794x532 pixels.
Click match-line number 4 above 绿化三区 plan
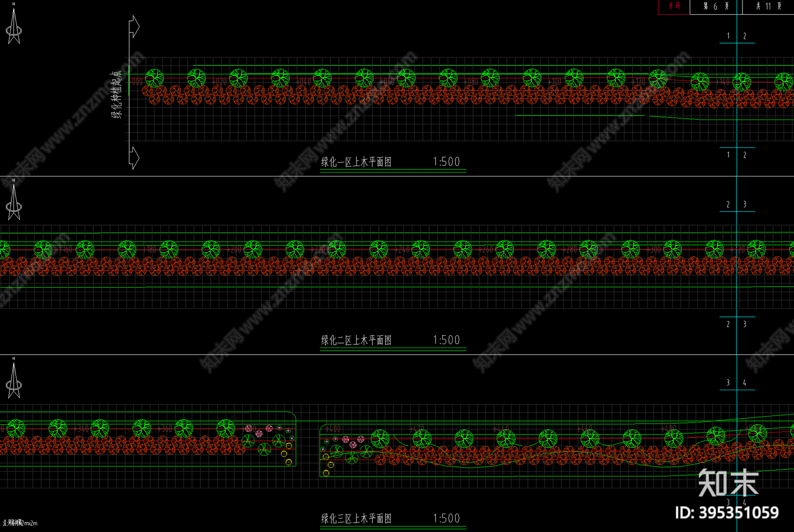pos(744,383)
